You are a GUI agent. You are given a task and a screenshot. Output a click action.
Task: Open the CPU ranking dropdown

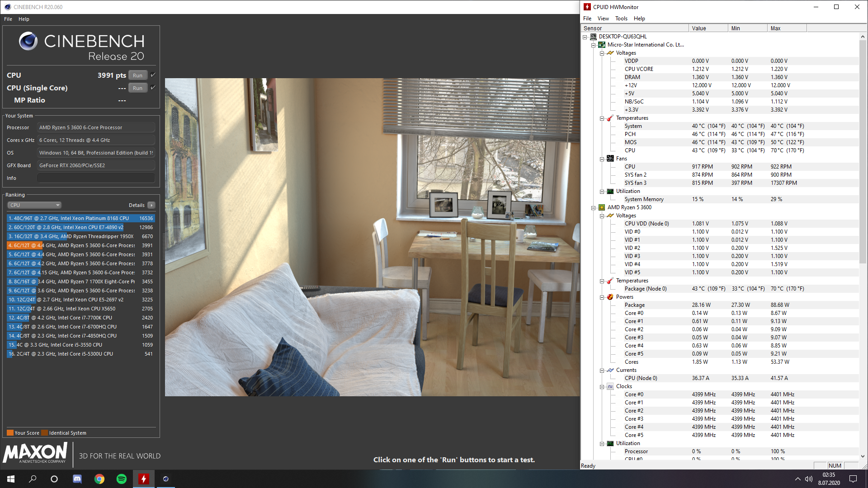(x=34, y=205)
